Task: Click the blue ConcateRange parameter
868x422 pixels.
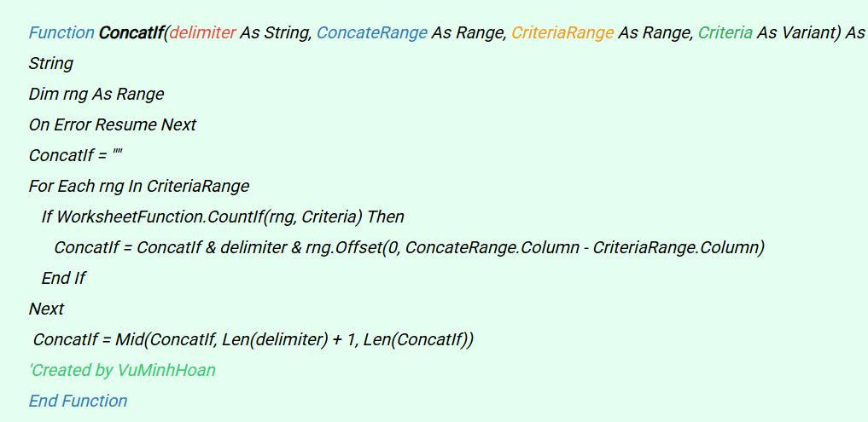Action: tap(371, 32)
